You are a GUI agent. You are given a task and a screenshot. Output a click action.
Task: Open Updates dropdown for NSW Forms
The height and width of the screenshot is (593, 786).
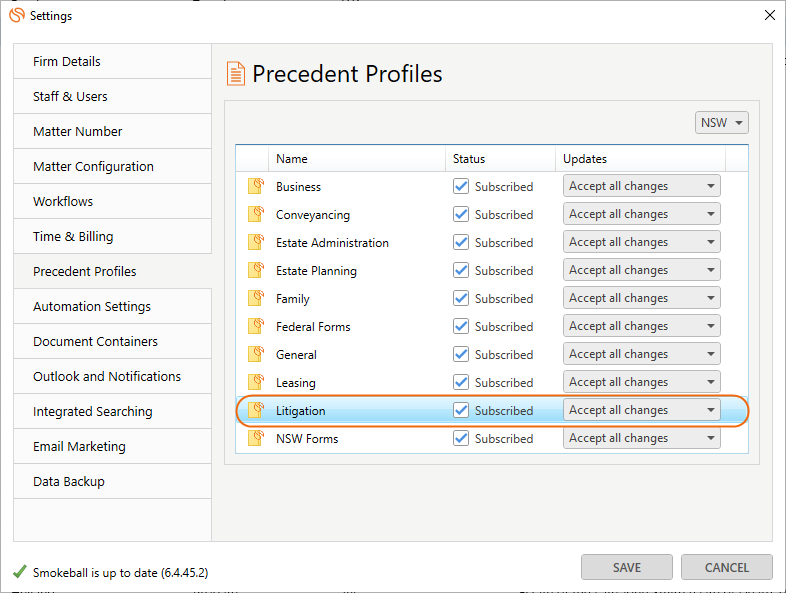tap(642, 439)
